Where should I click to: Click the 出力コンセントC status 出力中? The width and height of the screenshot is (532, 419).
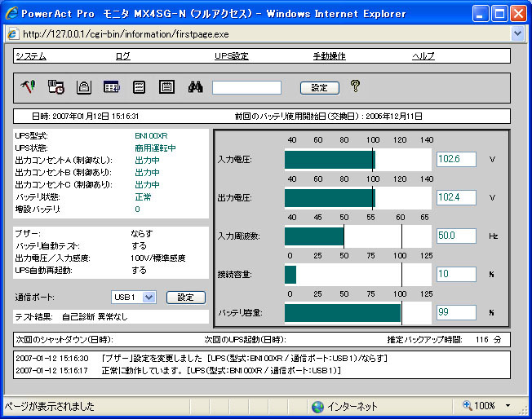147,185
